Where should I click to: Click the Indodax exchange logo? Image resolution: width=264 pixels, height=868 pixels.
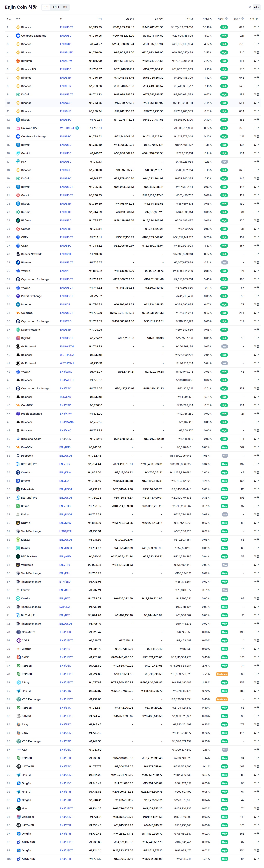(18, 305)
